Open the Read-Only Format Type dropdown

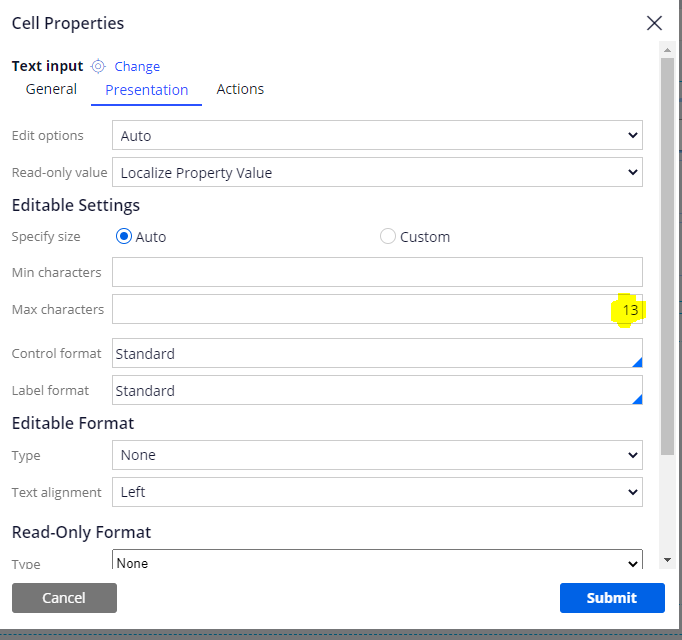[377, 563]
